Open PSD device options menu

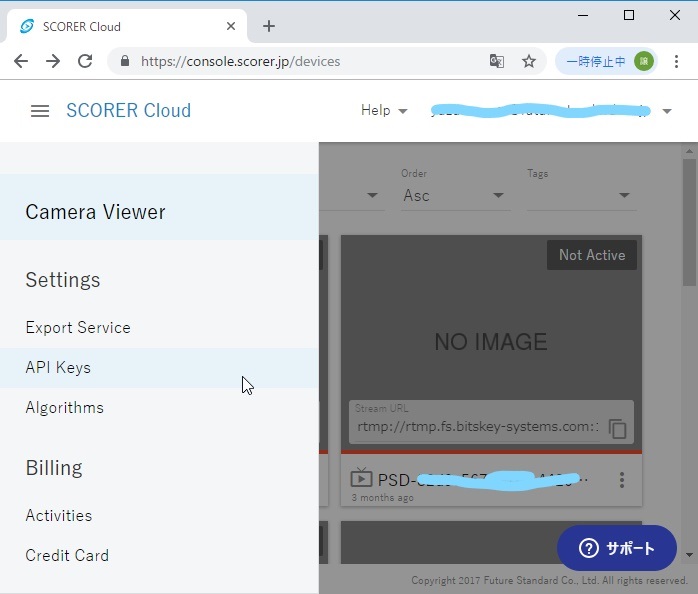622,480
